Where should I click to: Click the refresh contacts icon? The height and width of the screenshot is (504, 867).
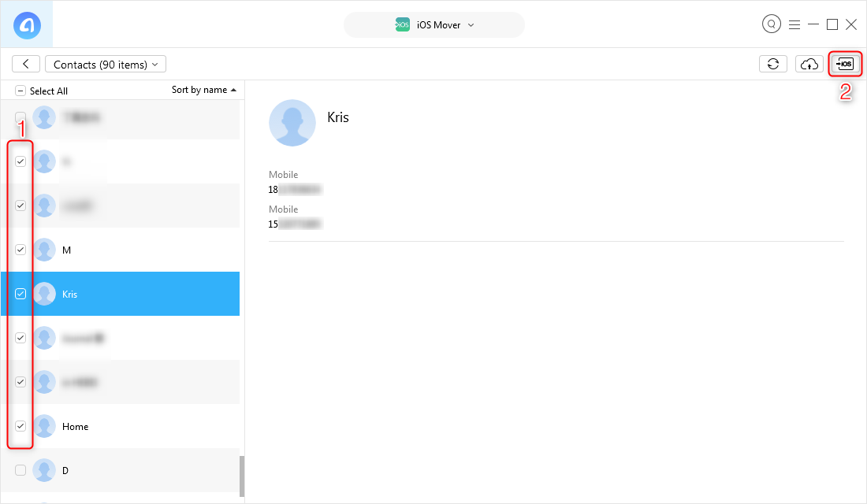[772, 64]
